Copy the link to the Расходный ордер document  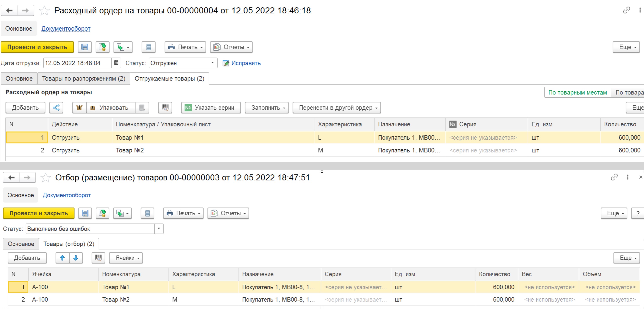(x=626, y=10)
